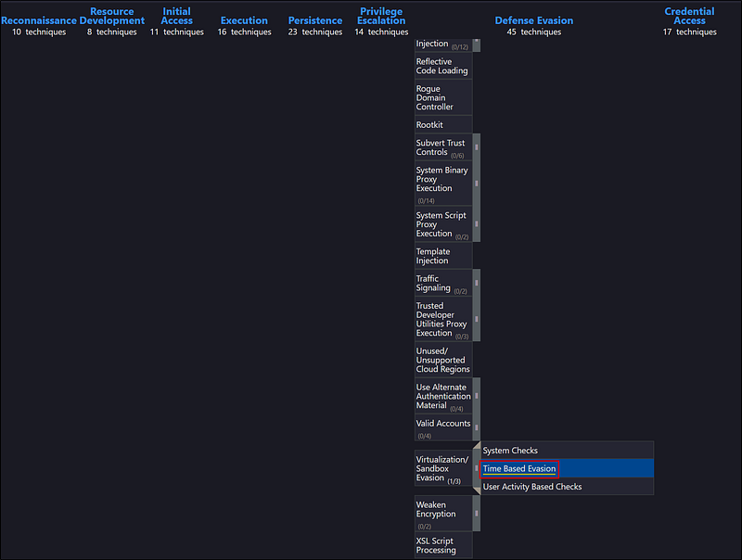Open User Activity Based Checks sub-technique
The width and height of the screenshot is (742, 560).
pyautogui.click(x=532, y=487)
